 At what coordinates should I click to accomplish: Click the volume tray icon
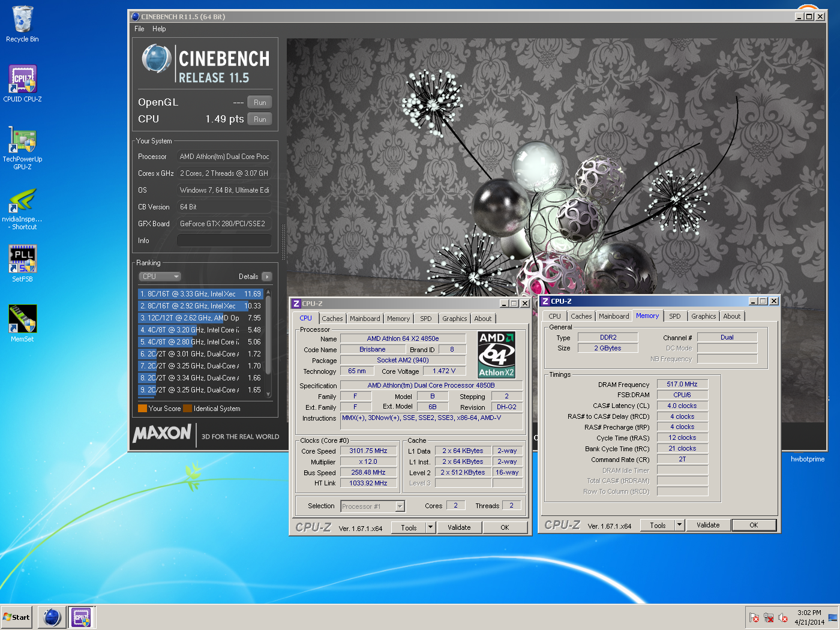pyautogui.click(x=782, y=617)
